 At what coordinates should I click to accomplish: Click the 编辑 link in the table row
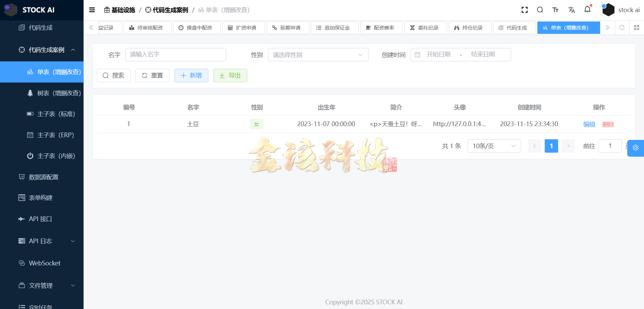click(589, 124)
